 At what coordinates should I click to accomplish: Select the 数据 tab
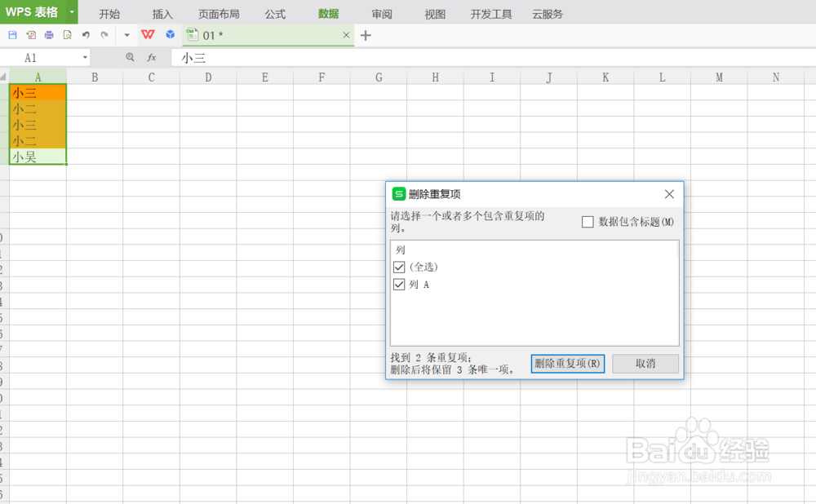[328, 14]
